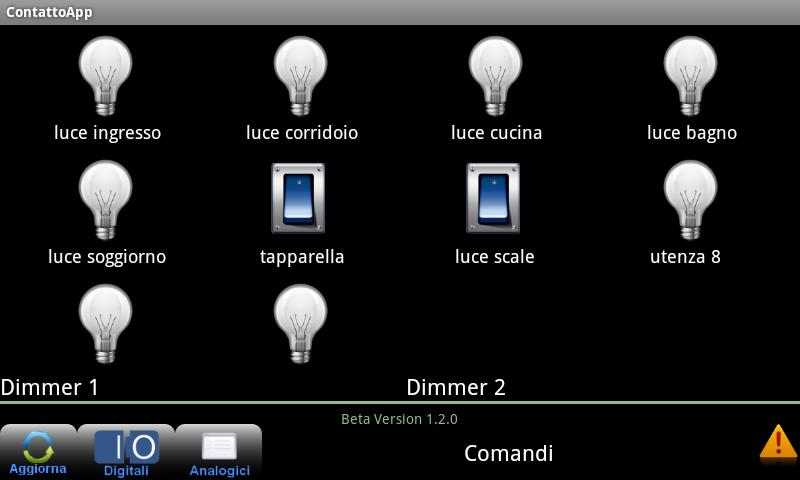Tap the Dimmer 1 bulb icon
This screenshot has width=800, height=480.
click(105, 324)
